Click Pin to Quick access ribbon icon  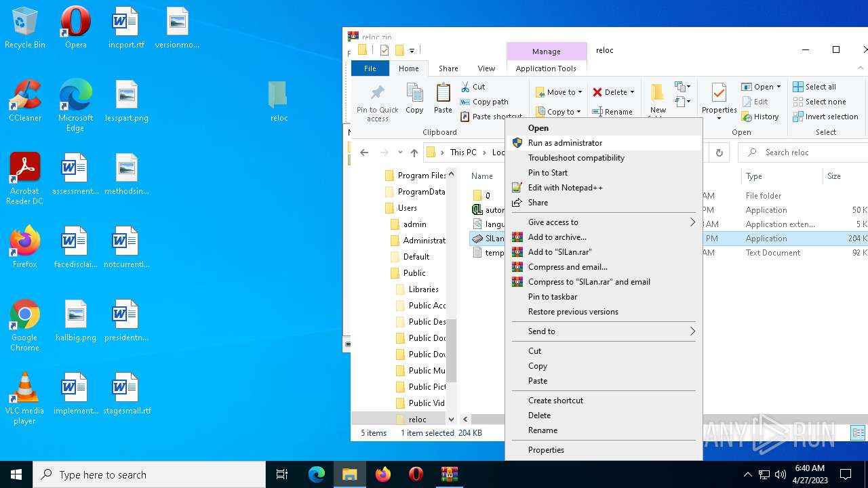[x=378, y=103]
